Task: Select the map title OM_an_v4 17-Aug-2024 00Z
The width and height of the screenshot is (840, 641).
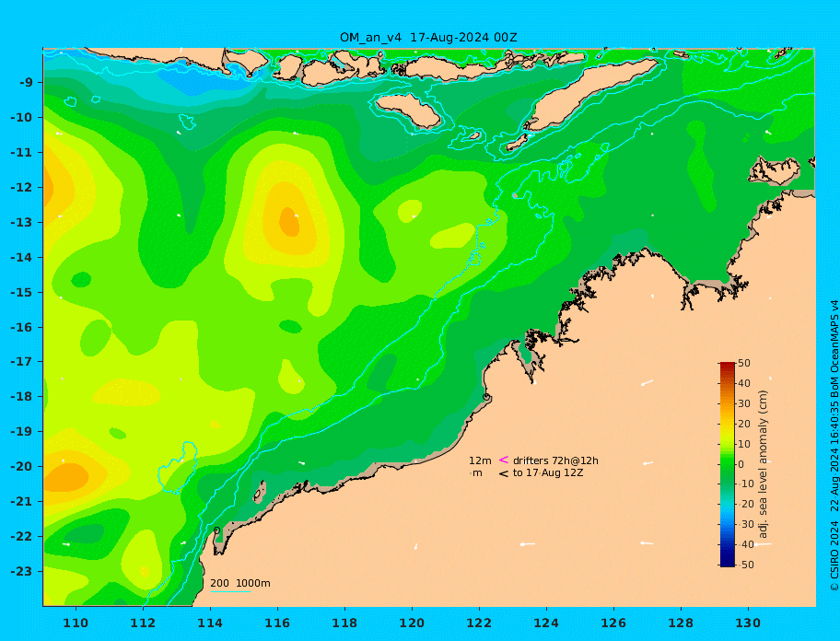Action: tap(428, 38)
